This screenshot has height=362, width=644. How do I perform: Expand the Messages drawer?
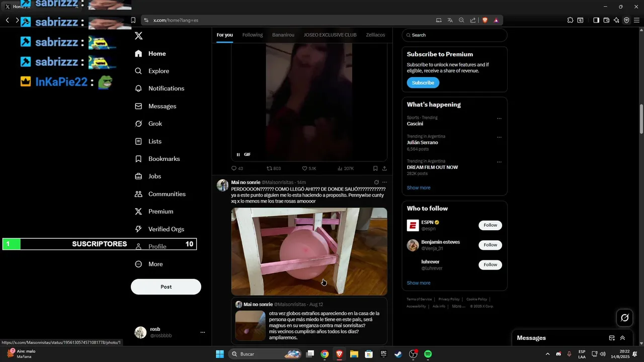tap(622, 338)
